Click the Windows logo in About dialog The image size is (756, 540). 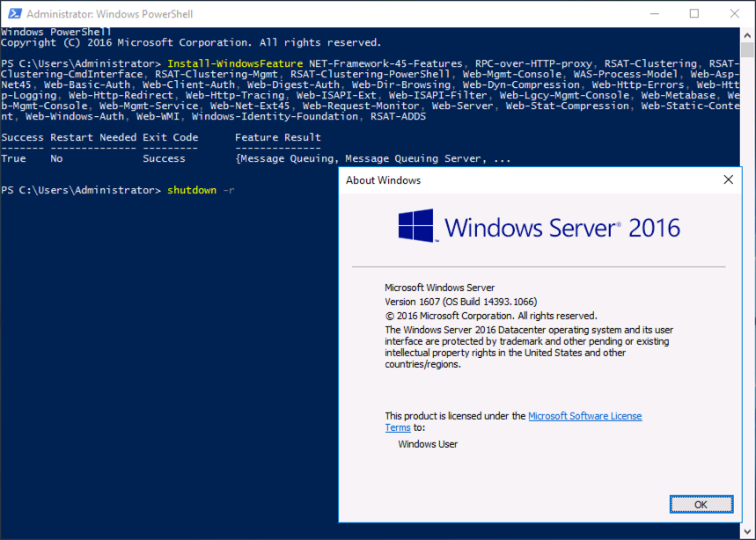pos(416,225)
